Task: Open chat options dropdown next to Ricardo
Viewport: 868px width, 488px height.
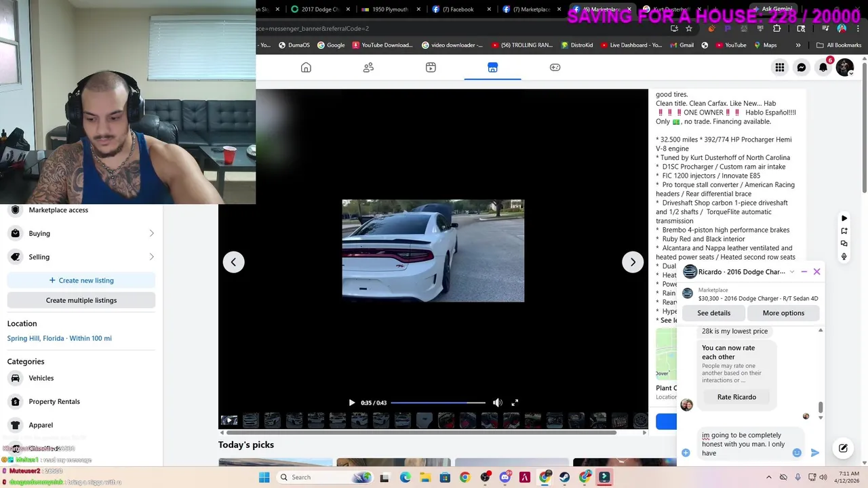Action: (791, 272)
